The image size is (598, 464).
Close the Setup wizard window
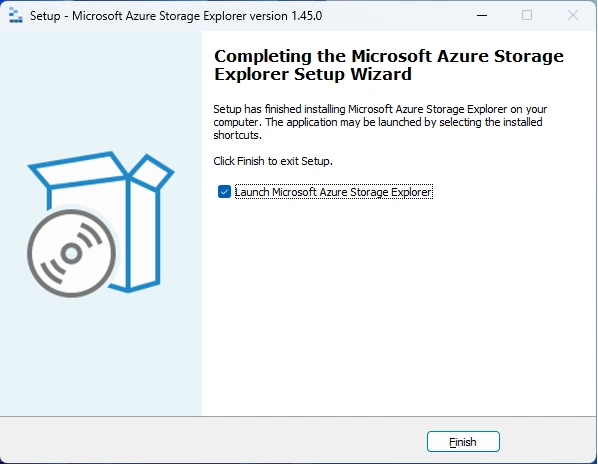[573, 16]
